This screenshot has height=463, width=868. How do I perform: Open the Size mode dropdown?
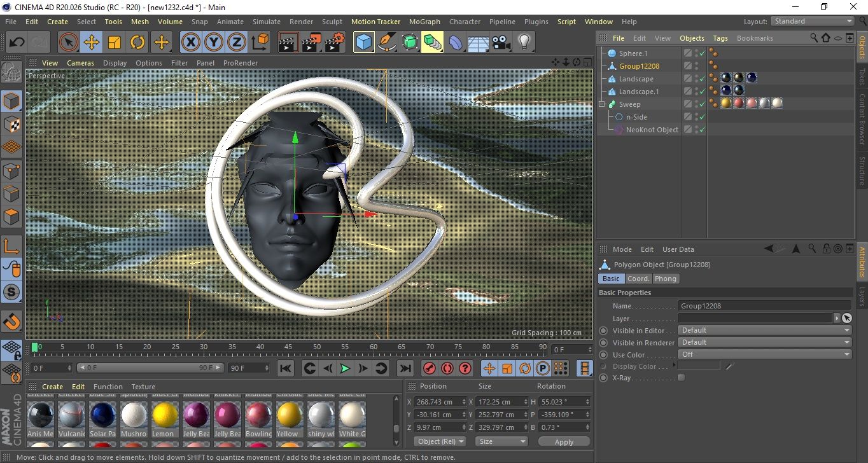point(501,441)
